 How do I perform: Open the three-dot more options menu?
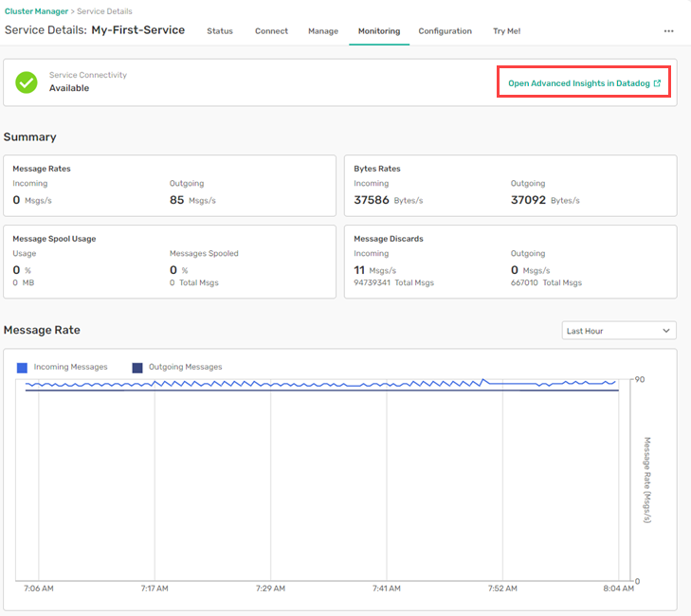[668, 31]
